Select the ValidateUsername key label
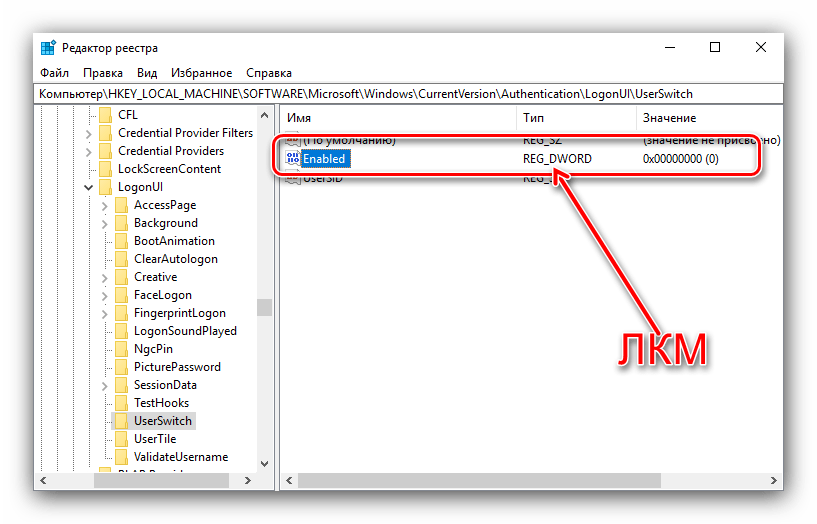Viewport: 817px width, 524px height. tap(181, 457)
